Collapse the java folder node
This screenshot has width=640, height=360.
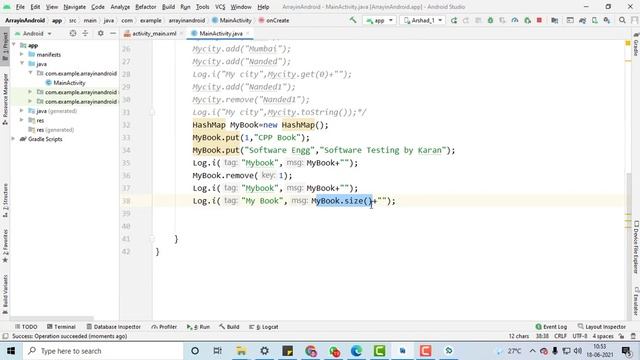click(x=22, y=64)
